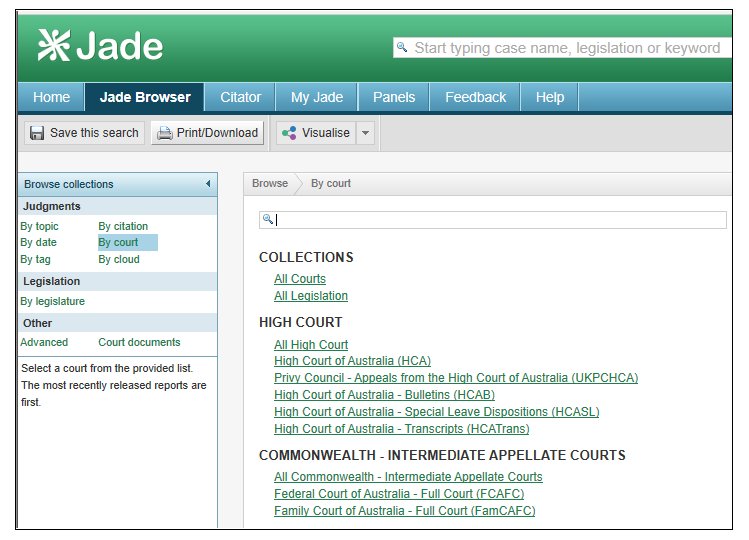Image resolution: width=749 pixels, height=540 pixels.
Task: Open Privy Council appeals (UKPCHCA) link
Action: point(456,378)
